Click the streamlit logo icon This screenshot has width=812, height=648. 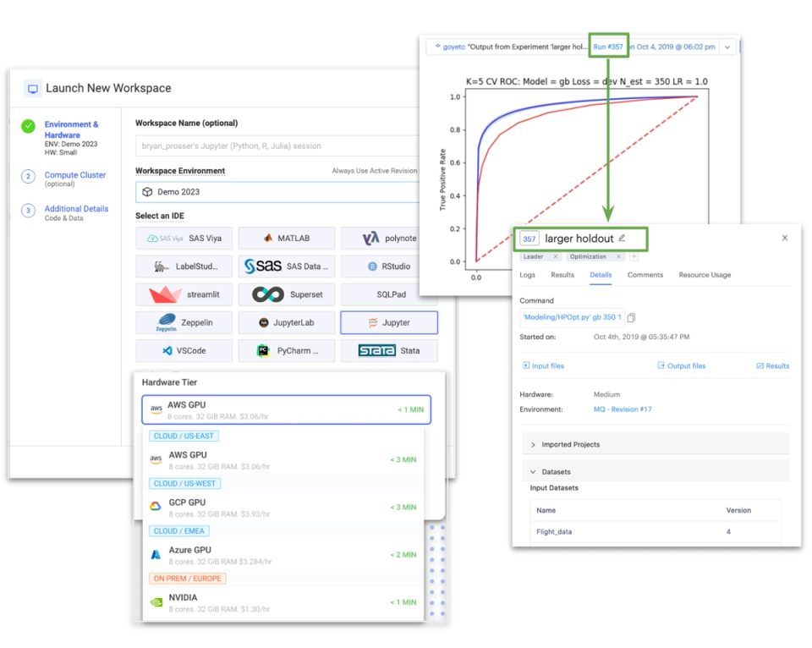coord(165,294)
